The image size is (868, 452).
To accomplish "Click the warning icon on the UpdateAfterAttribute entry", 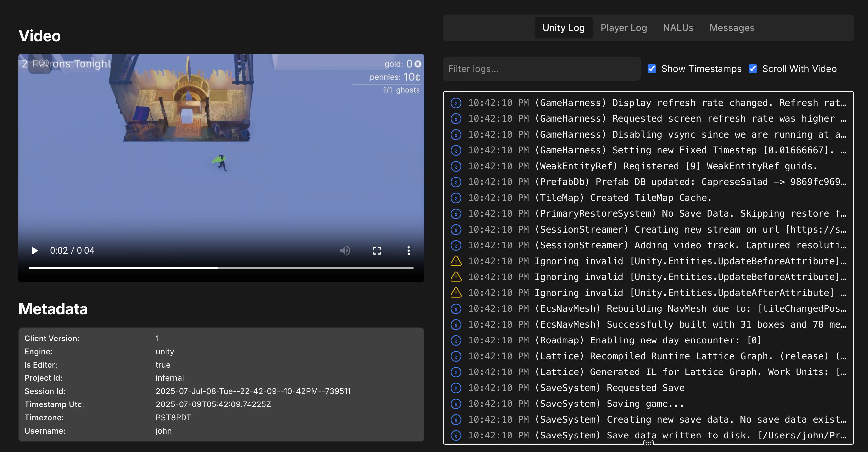I will coord(456,293).
